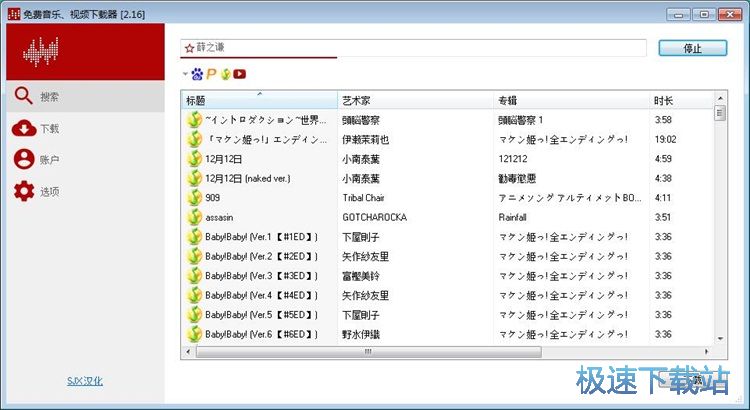Click duration 19:02

[665, 139]
